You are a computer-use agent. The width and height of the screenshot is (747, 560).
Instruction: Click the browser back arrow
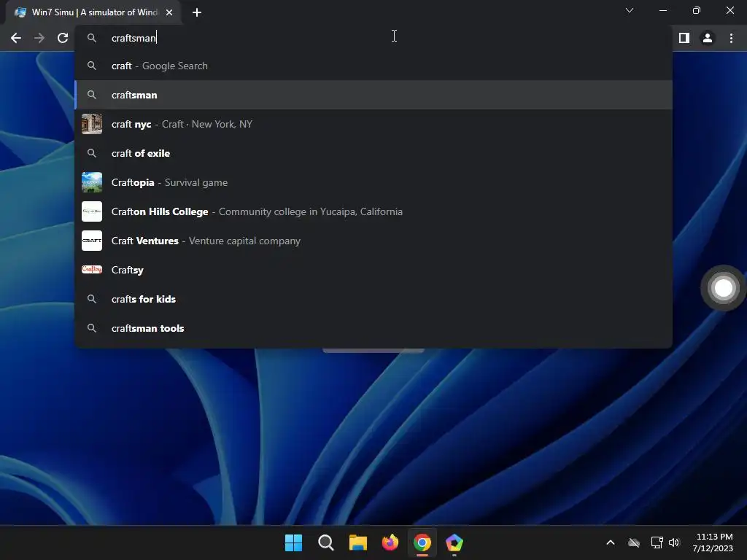(16, 38)
